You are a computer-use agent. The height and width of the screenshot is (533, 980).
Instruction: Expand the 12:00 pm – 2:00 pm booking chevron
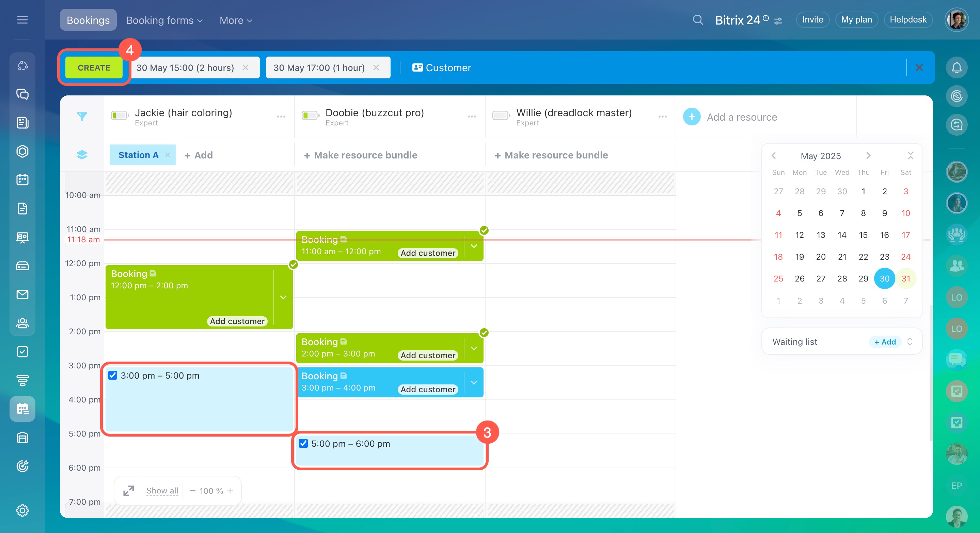pos(283,297)
